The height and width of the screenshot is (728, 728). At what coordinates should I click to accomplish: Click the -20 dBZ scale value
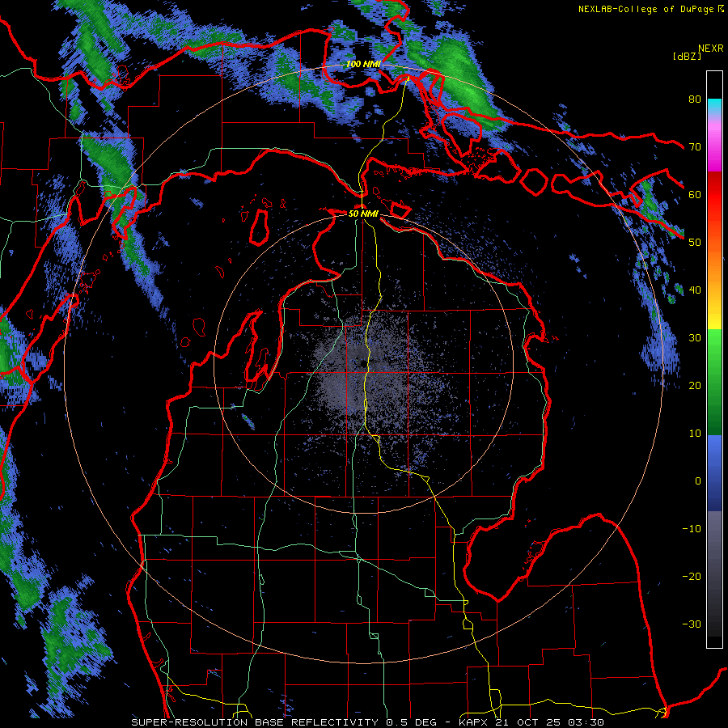(x=692, y=577)
